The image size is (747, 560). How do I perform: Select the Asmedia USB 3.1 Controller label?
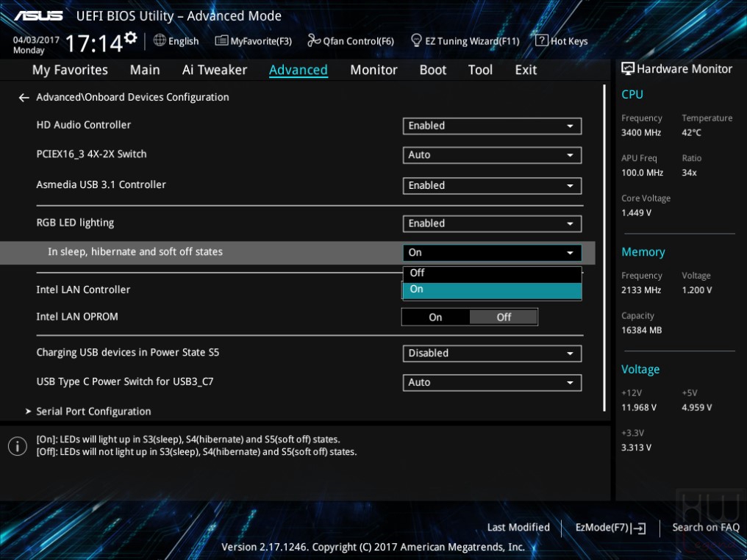tap(101, 184)
